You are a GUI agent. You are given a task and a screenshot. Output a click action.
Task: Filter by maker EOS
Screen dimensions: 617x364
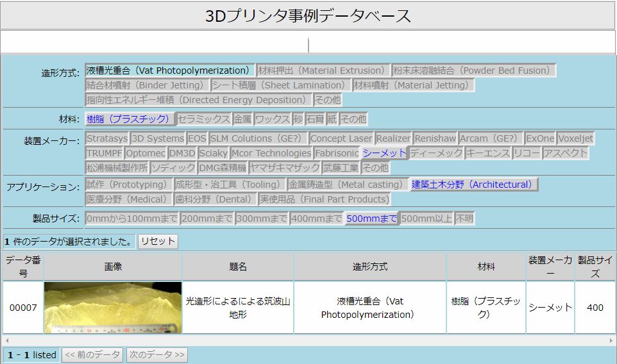pos(197,138)
